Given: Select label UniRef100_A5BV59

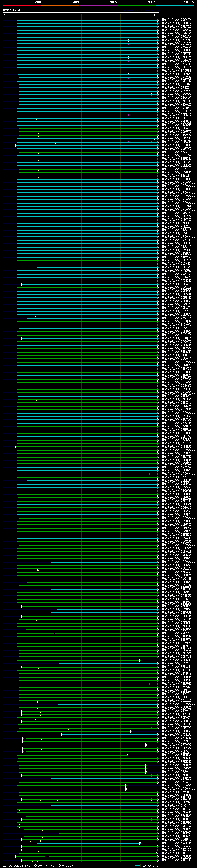Looking at the screenshot, I should tap(177, 54).
